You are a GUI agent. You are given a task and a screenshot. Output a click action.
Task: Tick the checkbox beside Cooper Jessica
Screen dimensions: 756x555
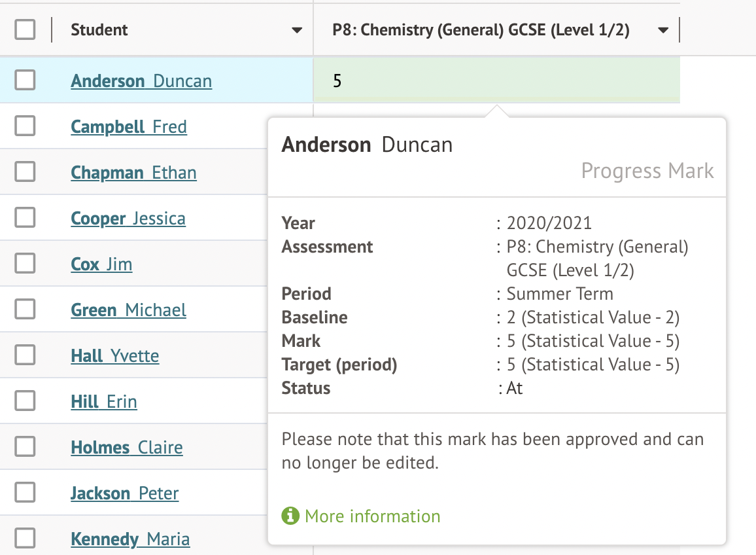point(25,218)
